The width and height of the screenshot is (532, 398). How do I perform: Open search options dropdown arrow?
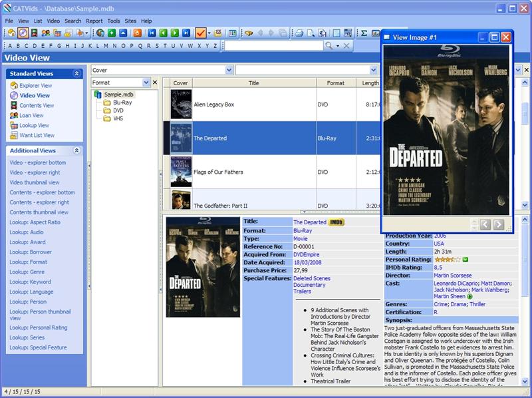(x=338, y=45)
